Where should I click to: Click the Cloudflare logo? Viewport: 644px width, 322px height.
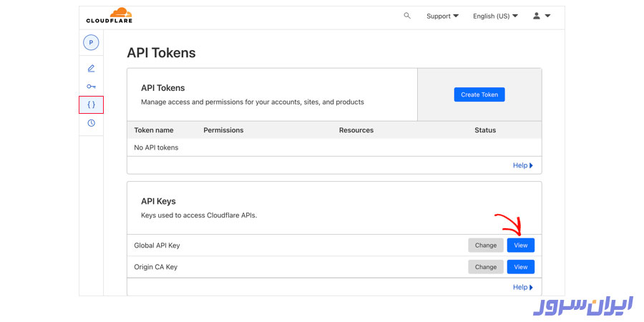point(109,16)
